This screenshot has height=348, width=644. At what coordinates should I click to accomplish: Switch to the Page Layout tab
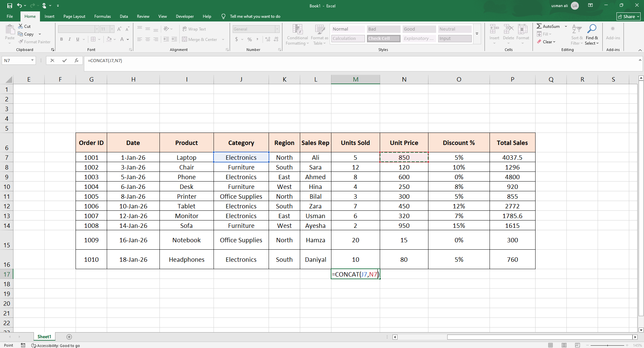74,16
